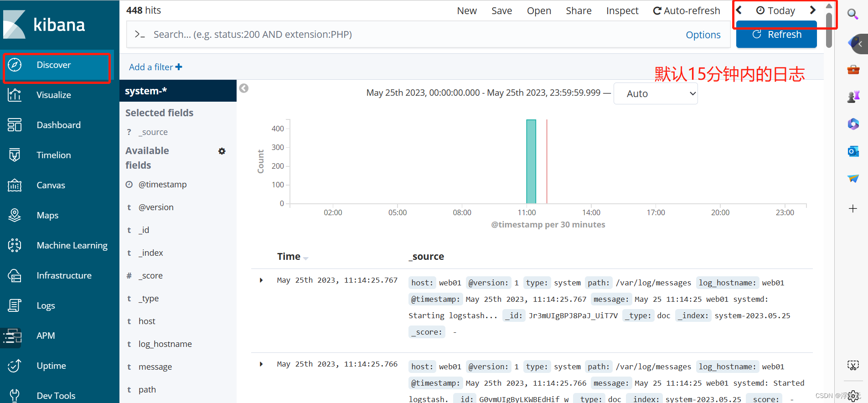Select the message field

155,367
